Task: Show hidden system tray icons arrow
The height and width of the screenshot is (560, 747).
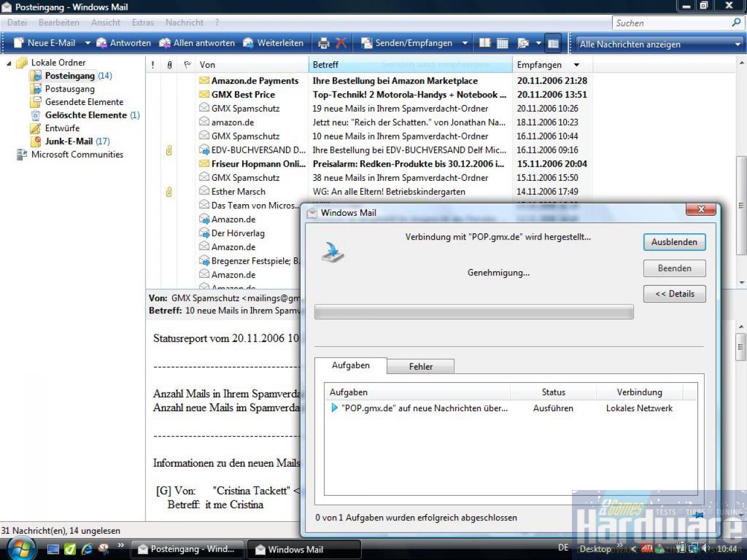Action: (634, 548)
